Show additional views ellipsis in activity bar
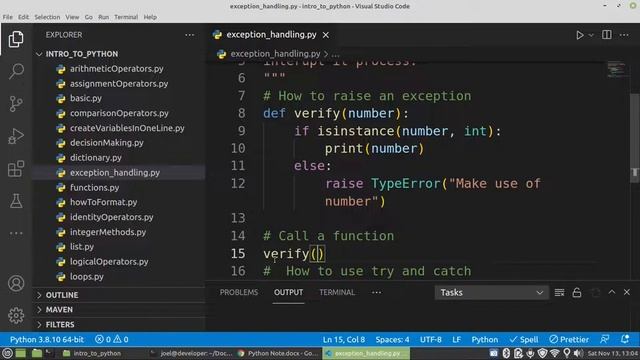Image resolution: width=640 pixels, height=360 pixels. (x=16, y=233)
